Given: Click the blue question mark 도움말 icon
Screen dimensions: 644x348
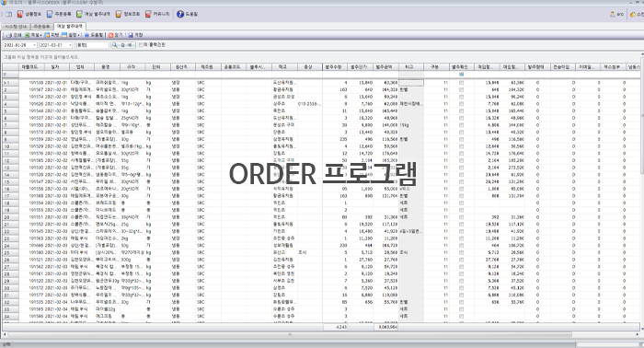Looking at the screenshot, I should [180, 14].
